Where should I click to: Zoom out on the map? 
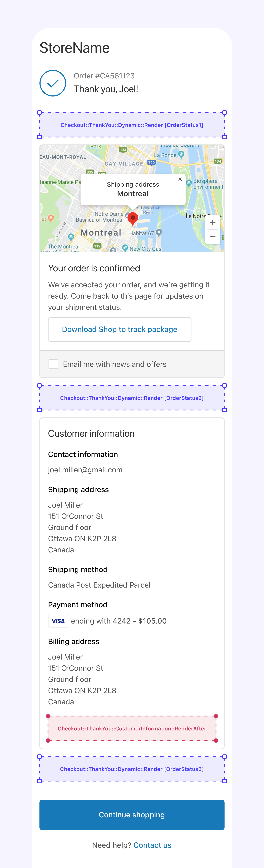click(x=213, y=237)
